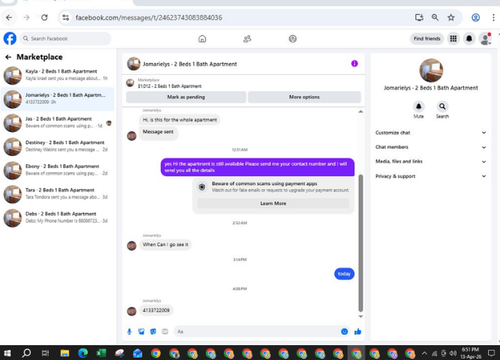Open Destiney 2 Beds 1 Bath conversation
500x360 pixels.
click(x=58, y=146)
